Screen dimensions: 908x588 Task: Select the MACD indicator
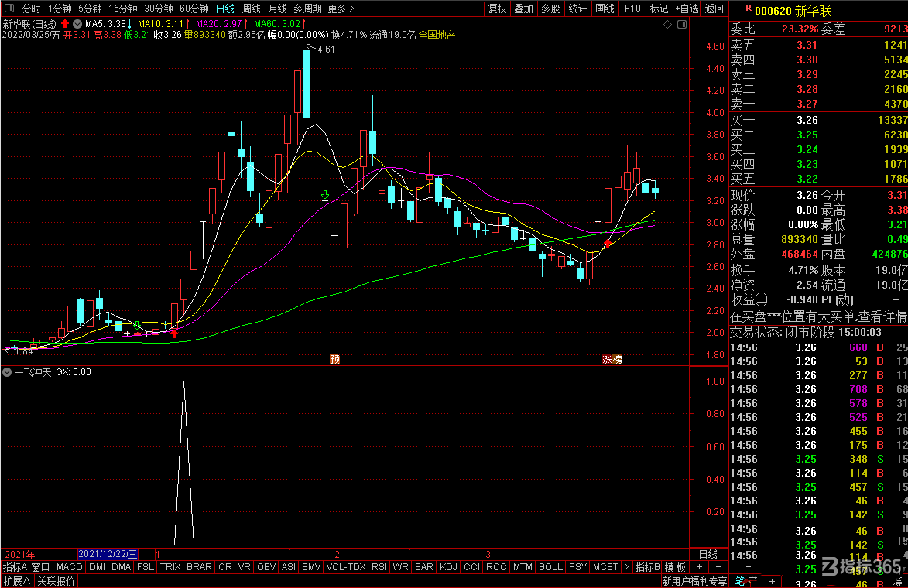click(x=70, y=567)
